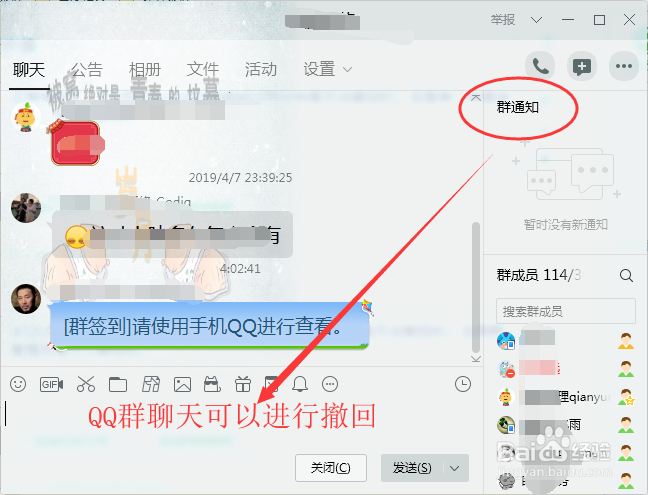Click first member avatar in member list
Viewport: 648px width, 495px height.
pos(506,341)
